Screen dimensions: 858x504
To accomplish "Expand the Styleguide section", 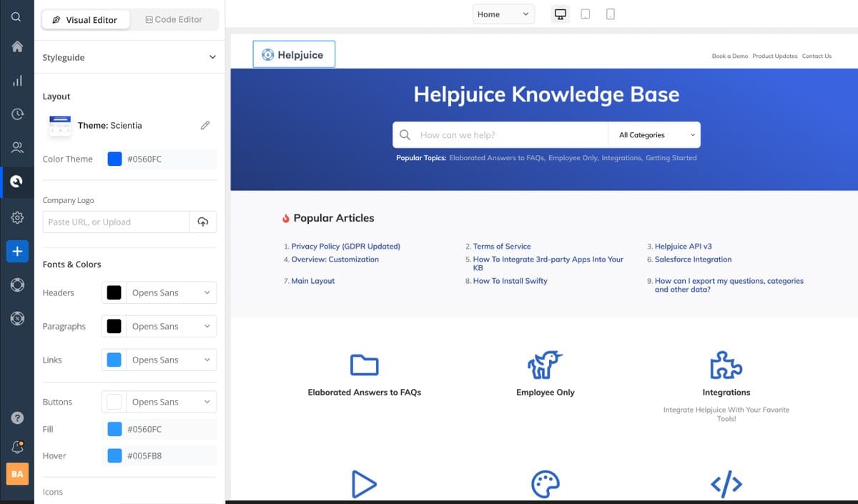I will [x=129, y=57].
